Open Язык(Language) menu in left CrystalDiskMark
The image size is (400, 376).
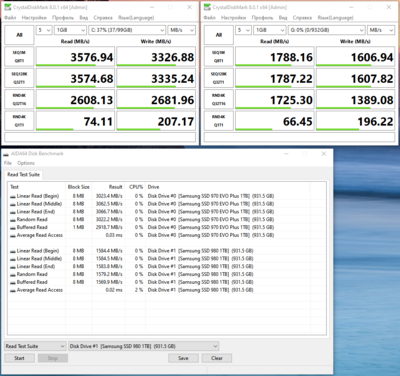click(136, 18)
